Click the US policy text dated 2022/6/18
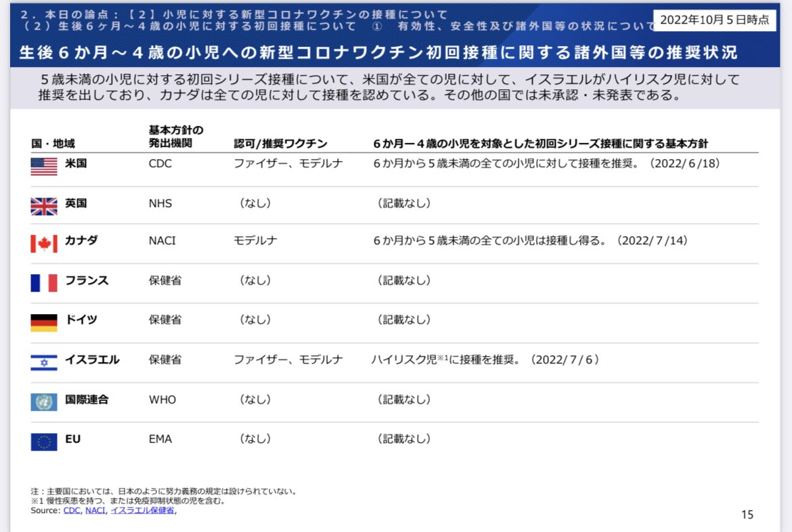This screenshot has height=532, width=792. click(x=546, y=163)
